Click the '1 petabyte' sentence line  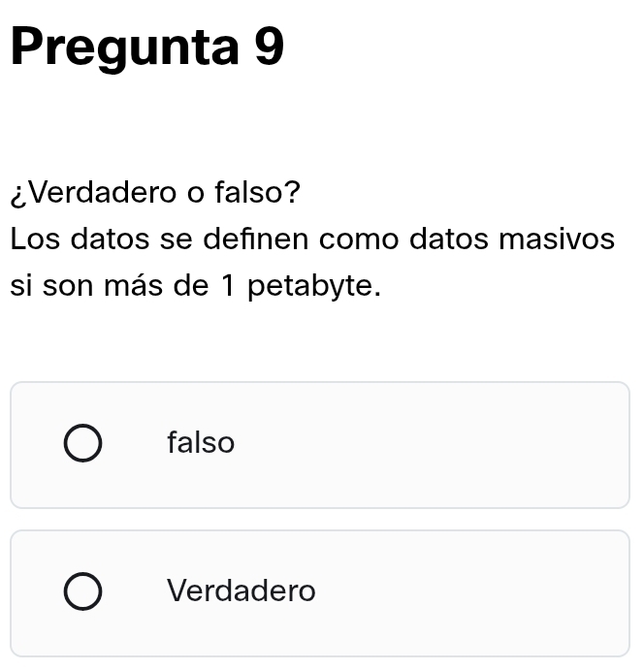coord(195,285)
